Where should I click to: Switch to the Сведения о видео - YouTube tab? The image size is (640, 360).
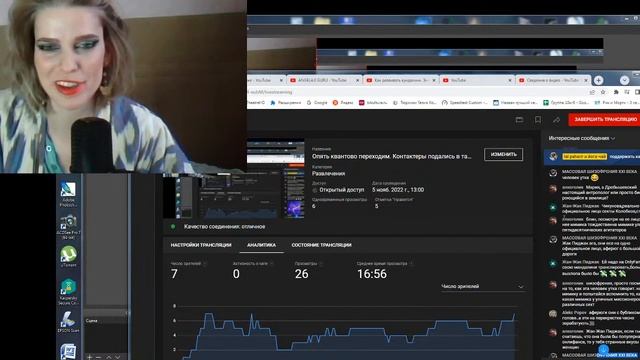pyautogui.click(x=553, y=80)
